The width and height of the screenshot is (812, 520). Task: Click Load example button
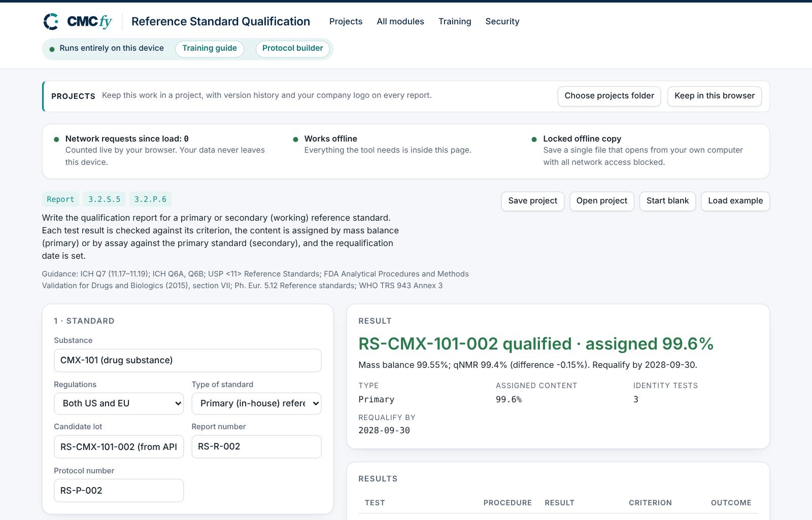click(x=735, y=201)
